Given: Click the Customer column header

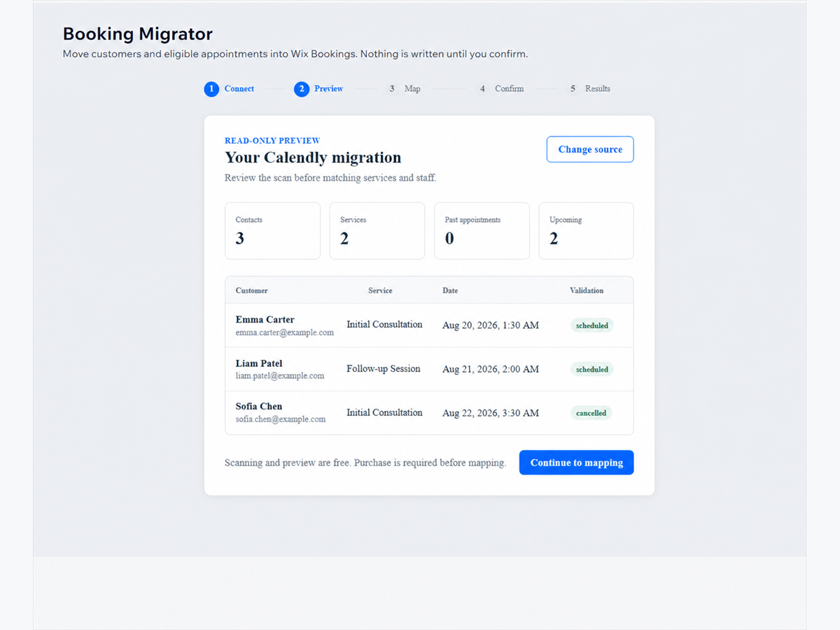Looking at the screenshot, I should [x=251, y=290].
